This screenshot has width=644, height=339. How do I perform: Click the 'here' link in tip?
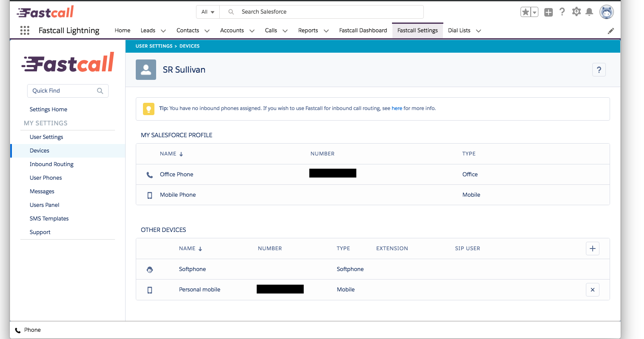(x=397, y=108)
